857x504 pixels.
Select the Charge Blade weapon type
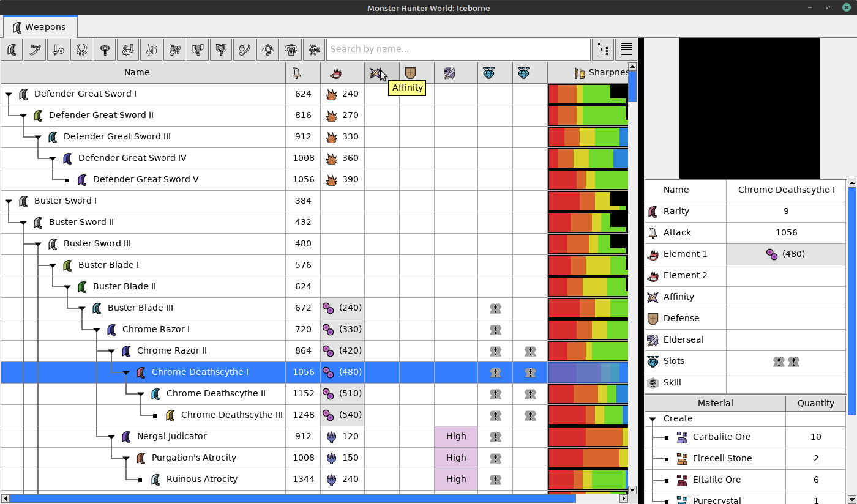(x=221, y=49)
